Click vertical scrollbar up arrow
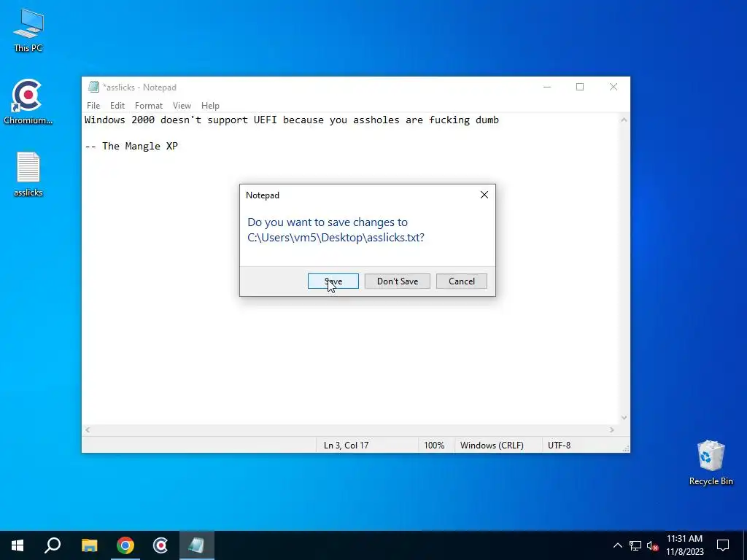 (x=624, y=120)
